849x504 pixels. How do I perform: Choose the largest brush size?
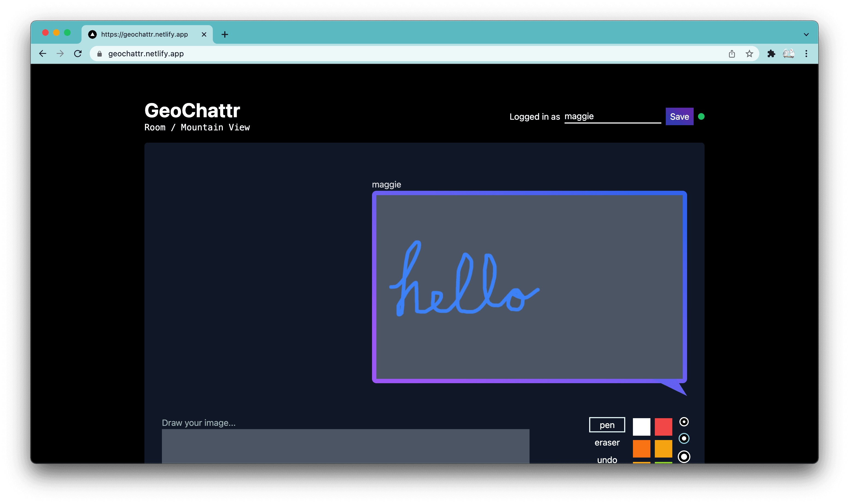[x=684, y=457]
